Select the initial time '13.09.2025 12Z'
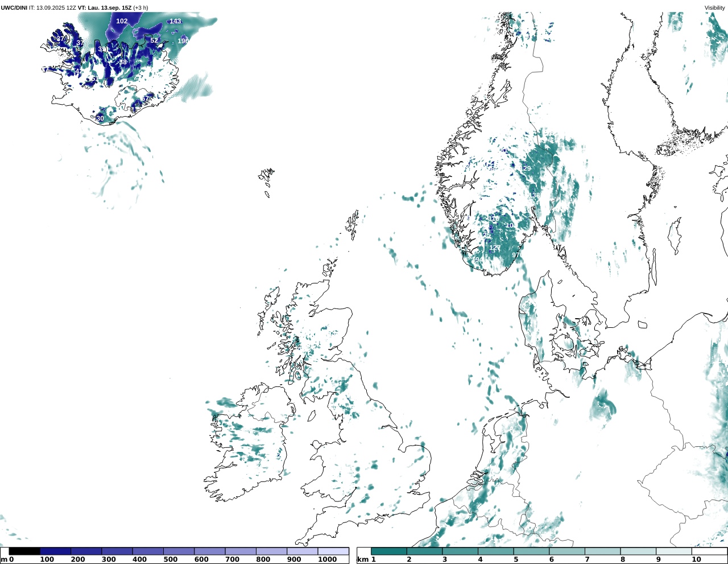 (56, 8)
